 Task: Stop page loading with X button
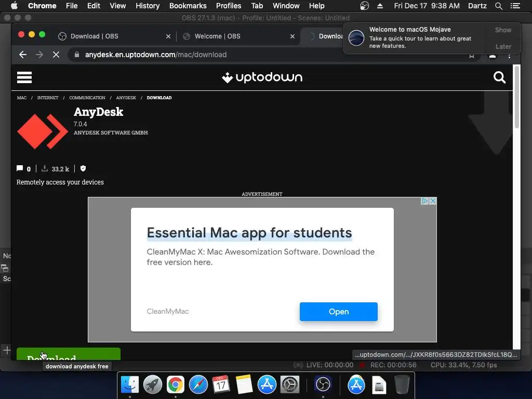(x=56, y=55)
